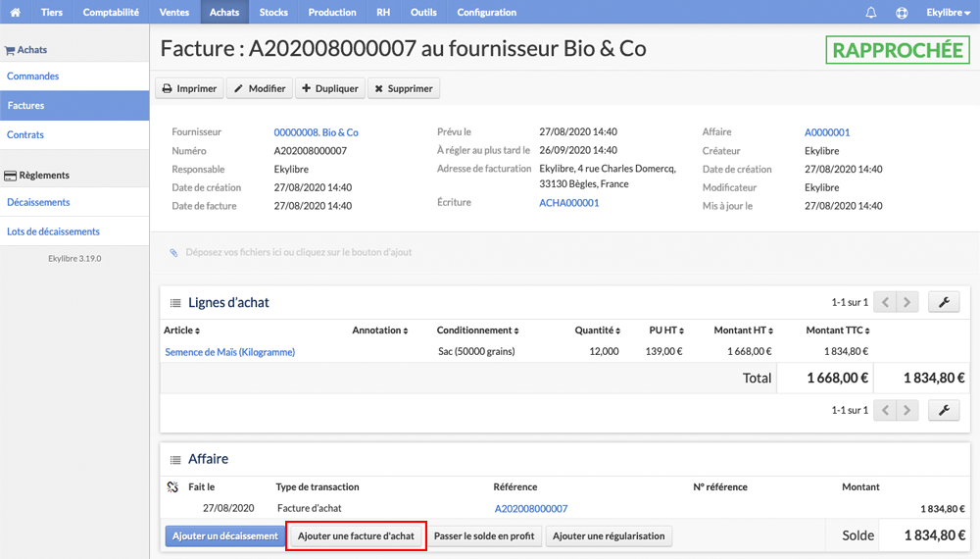Click Ajouter une facture d'achat
980x559 pixels.
pyautogui.click(x=356, y=535)
